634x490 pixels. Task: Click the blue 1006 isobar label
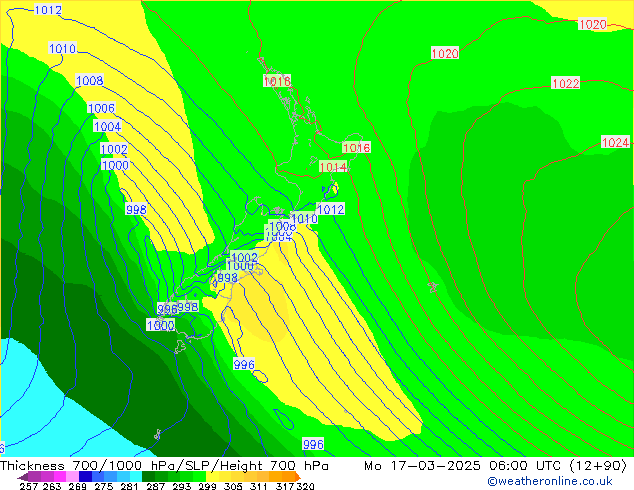(x=101, y=108)
